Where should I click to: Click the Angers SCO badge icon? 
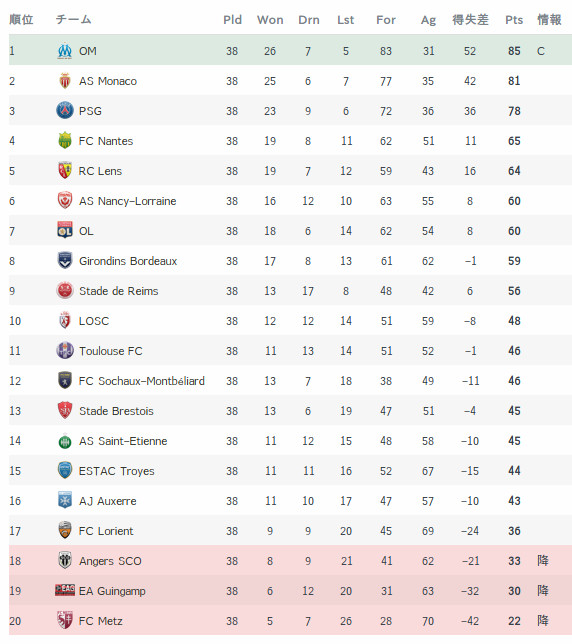65,560
